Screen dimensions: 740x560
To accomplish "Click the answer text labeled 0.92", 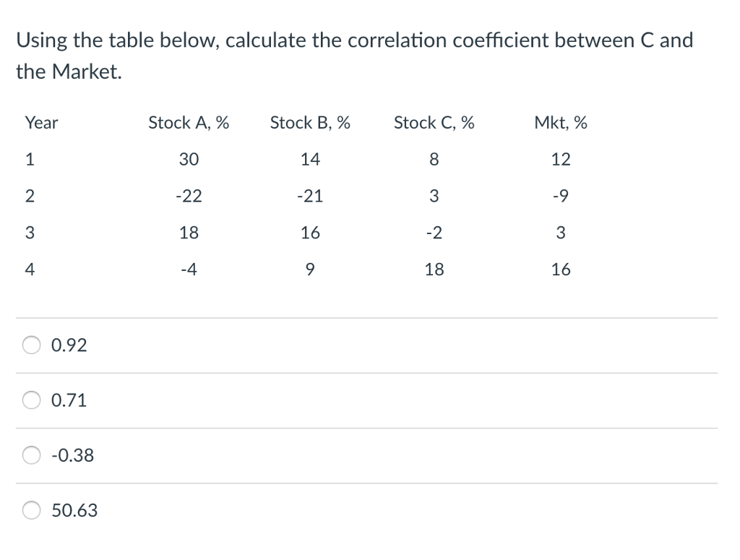I will click(x=69, y=345).
